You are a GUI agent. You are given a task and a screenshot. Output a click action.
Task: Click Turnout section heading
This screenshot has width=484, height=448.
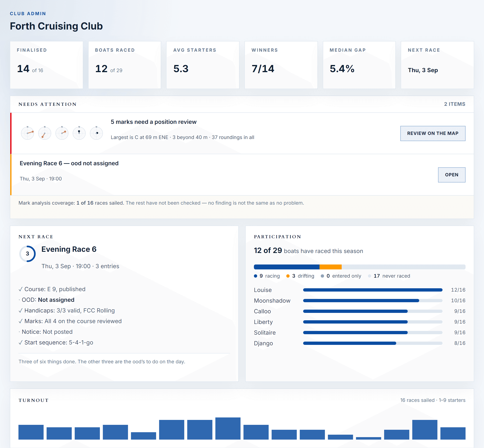point(33,400)
